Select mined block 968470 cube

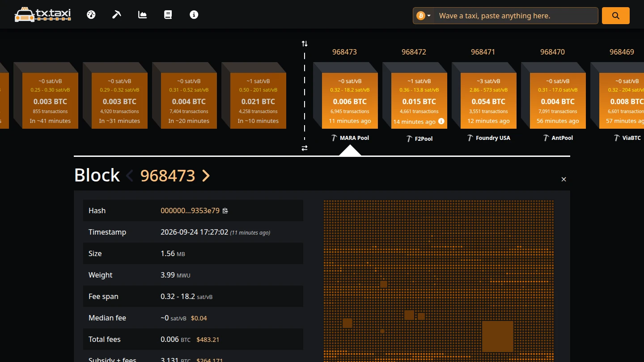(x=558, y=101)
